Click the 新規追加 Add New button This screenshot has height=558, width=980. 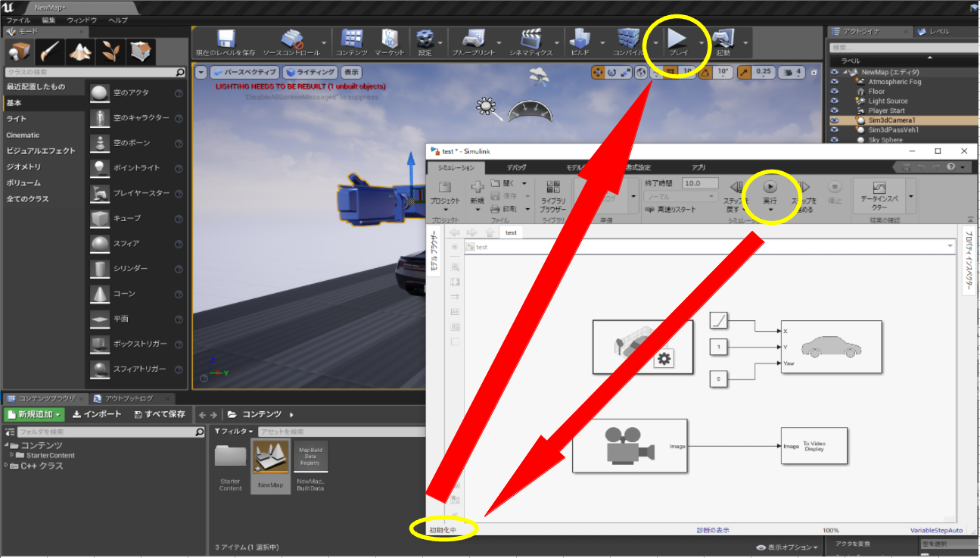34,414
